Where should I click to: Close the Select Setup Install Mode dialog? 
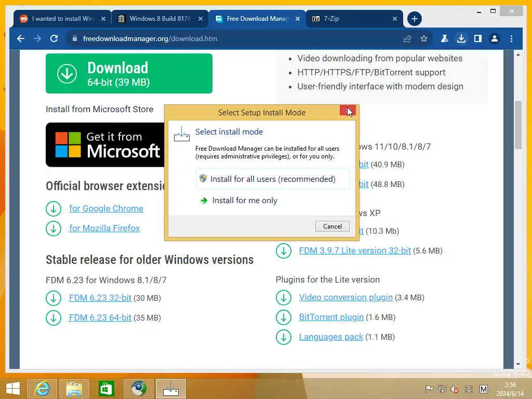point(348,110)
